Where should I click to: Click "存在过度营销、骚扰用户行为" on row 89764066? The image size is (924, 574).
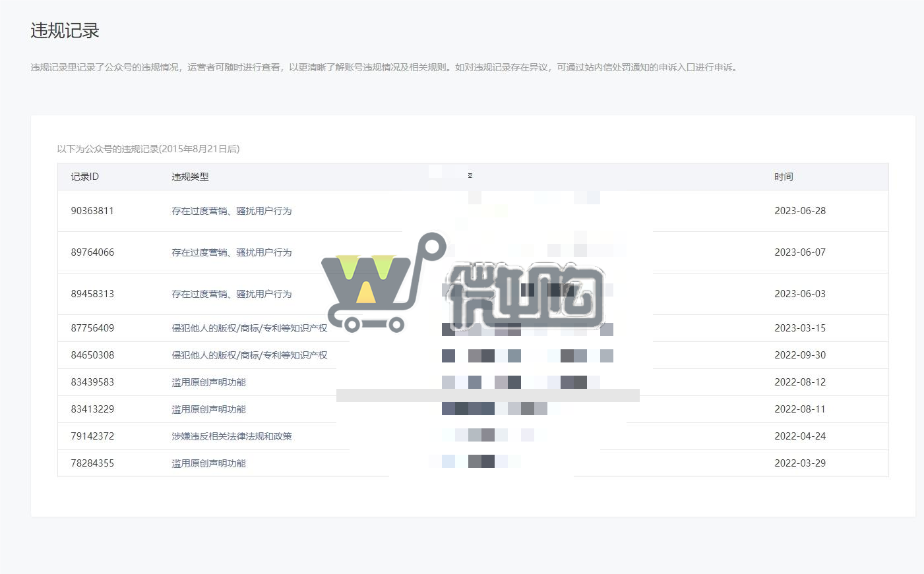[x=232, y=252]
